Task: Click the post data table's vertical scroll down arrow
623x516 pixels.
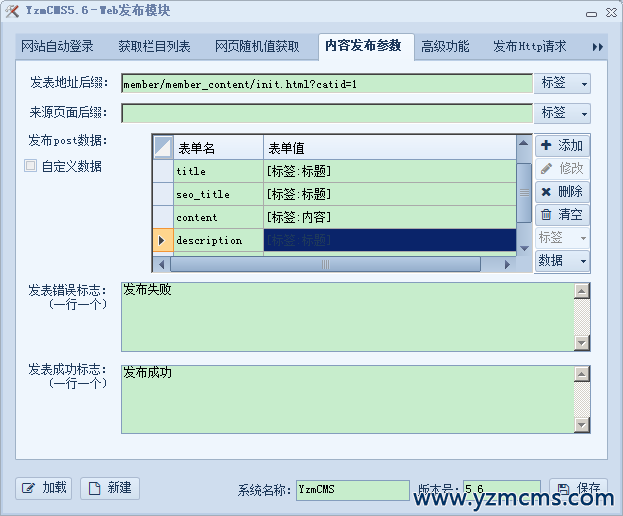Action: pyautogui.click(x=524, y=249)
